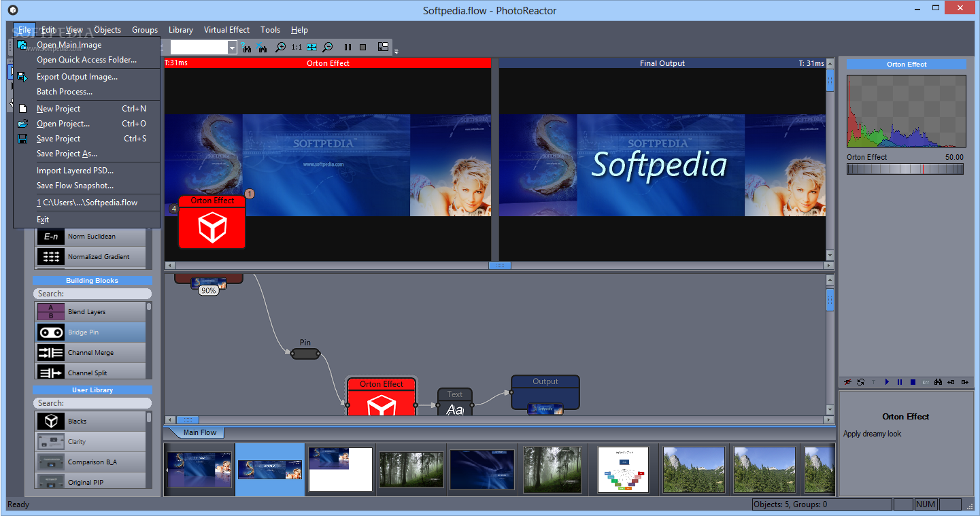Image resolution: width=980 pixels, height=516 pixels.
Task: Click the play button in properties toolbar
Action: [x=887, y=382]
